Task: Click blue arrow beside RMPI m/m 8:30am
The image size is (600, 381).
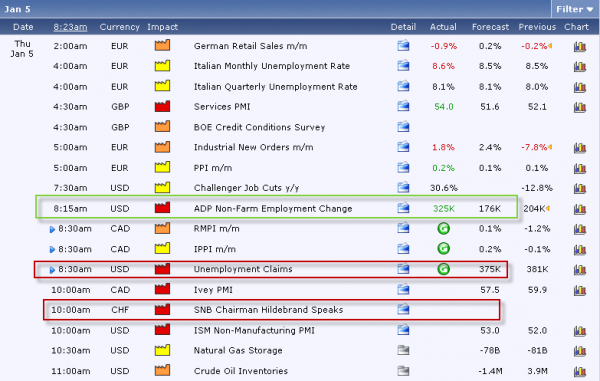Action: click(x=52, y=230)
